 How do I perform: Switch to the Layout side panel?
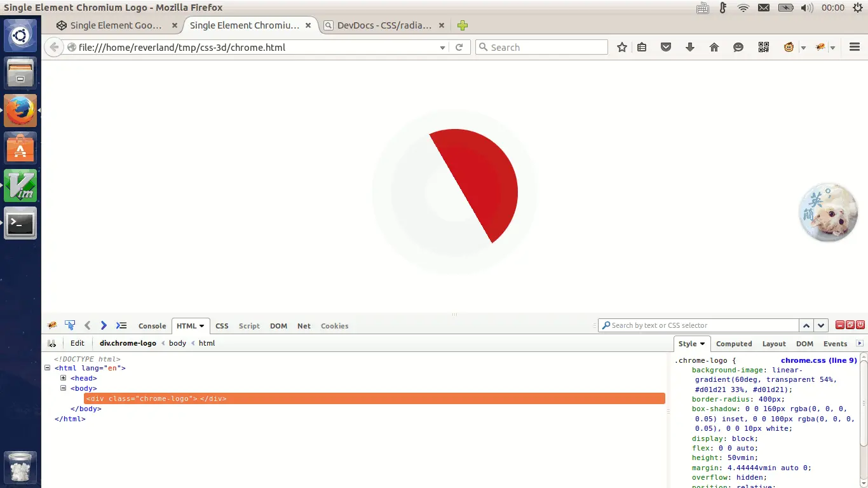point(774,344)
